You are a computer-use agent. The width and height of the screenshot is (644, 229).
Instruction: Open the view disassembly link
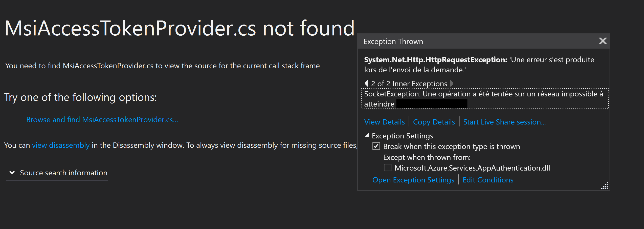[60, 145]
